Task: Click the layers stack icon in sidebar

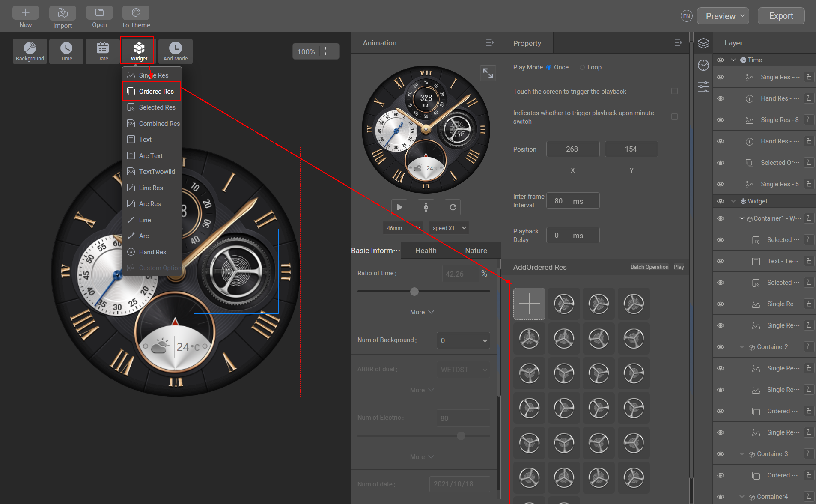Action: coord(703,43)
